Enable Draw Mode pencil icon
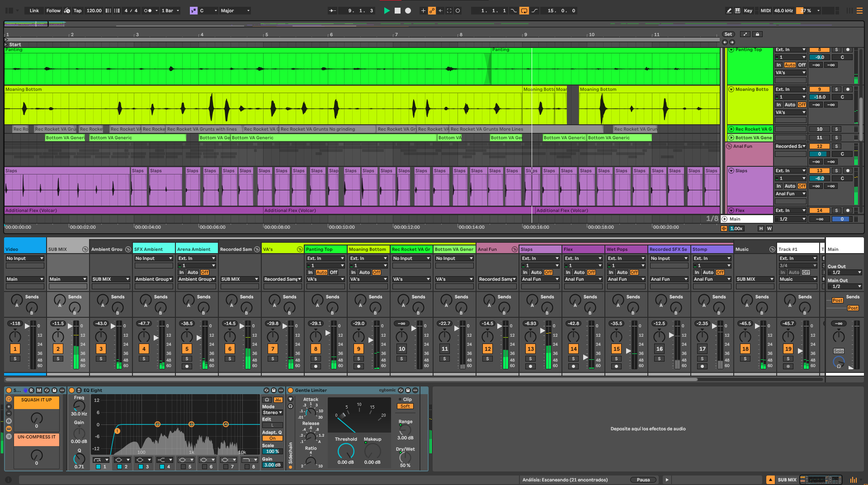Image resolution: width=868 pixels, height=485 pixels. click(x=729, y=10)
